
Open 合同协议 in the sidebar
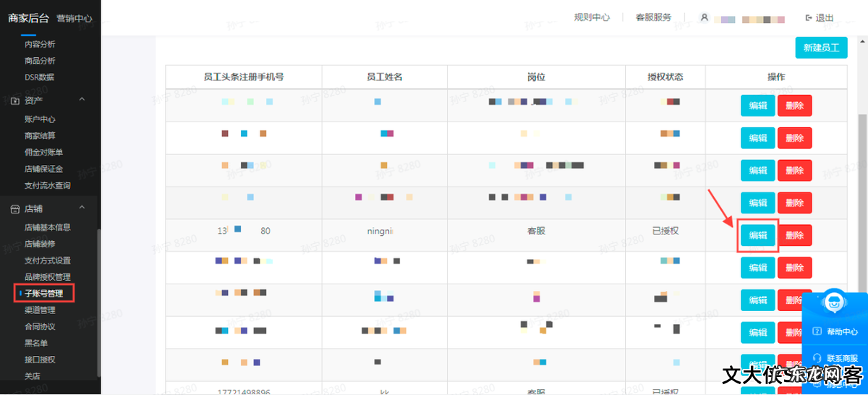(x=40, y=326)
